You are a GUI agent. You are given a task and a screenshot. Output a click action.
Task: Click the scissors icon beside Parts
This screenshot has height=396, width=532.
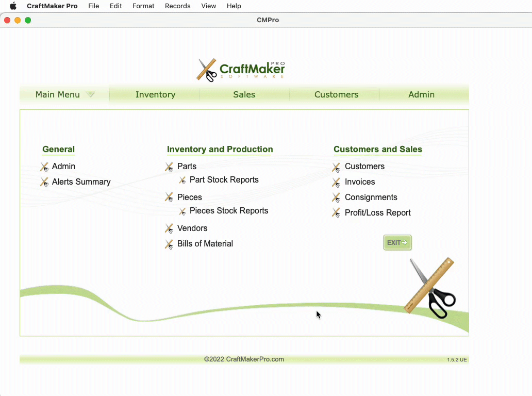point(169,167)
